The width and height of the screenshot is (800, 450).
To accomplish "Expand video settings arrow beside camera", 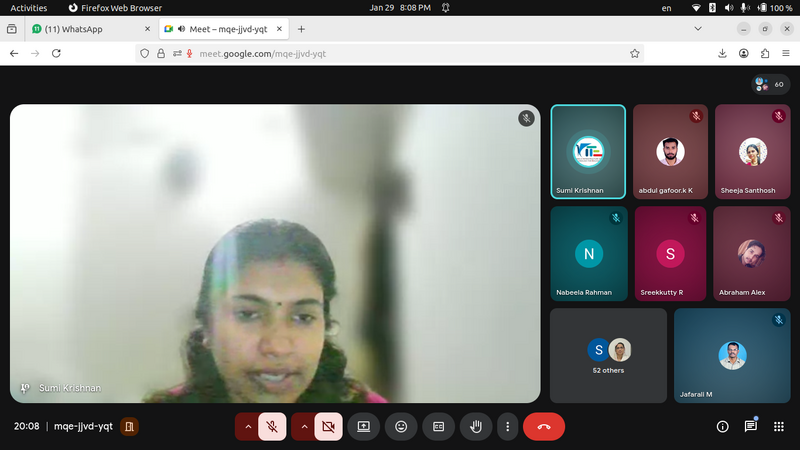I will coord(303,427).
